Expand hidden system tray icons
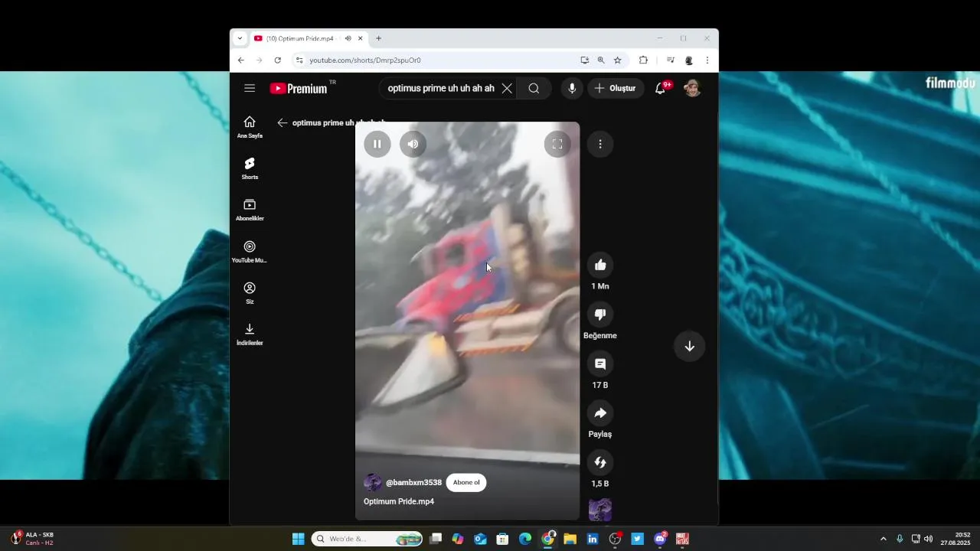This screenshot has height=551, width=980. pos(883,539)
